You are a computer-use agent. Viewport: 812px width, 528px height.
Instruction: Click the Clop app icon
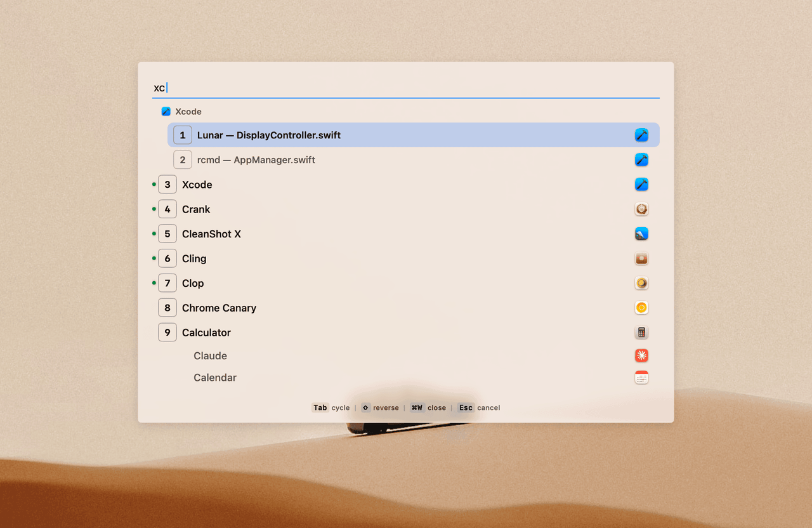[641, 283]
